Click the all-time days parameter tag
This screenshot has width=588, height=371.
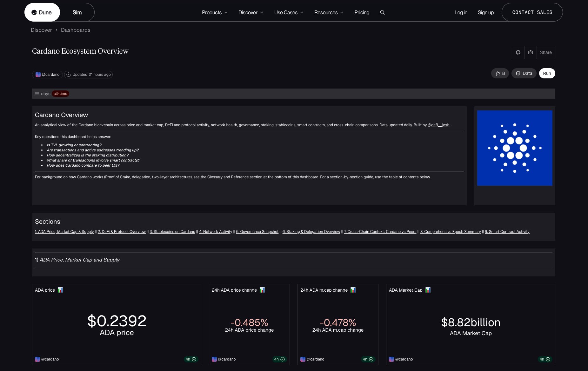point(60,94)
